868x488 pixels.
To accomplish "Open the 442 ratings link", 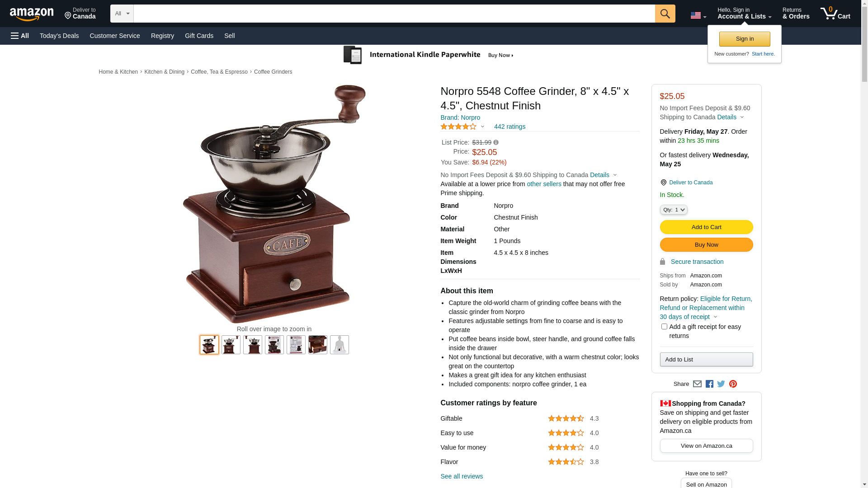I will [509, 127].
